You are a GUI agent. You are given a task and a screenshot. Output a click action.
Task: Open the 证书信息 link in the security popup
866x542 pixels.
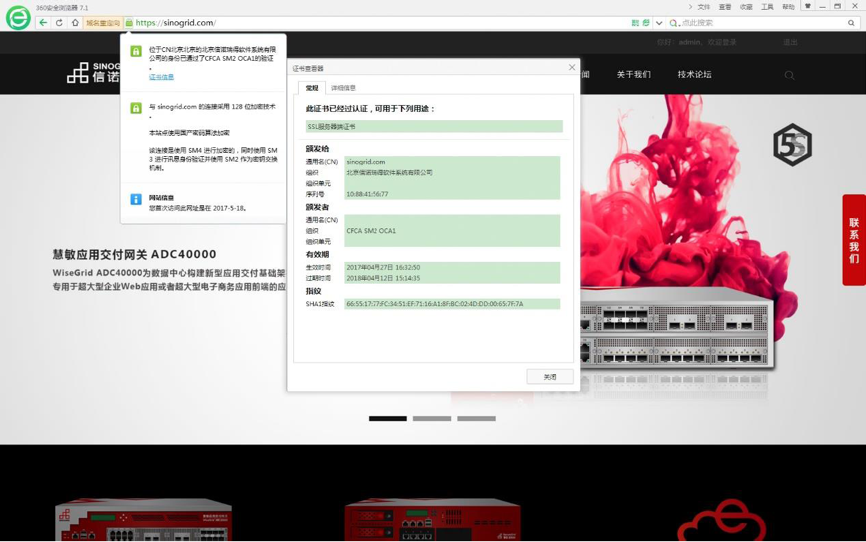[x=161, y=77]
